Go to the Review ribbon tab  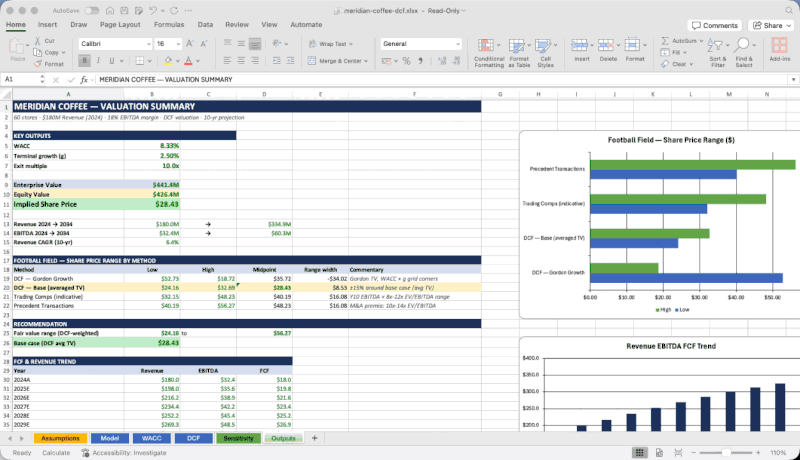tap(237, 24)
